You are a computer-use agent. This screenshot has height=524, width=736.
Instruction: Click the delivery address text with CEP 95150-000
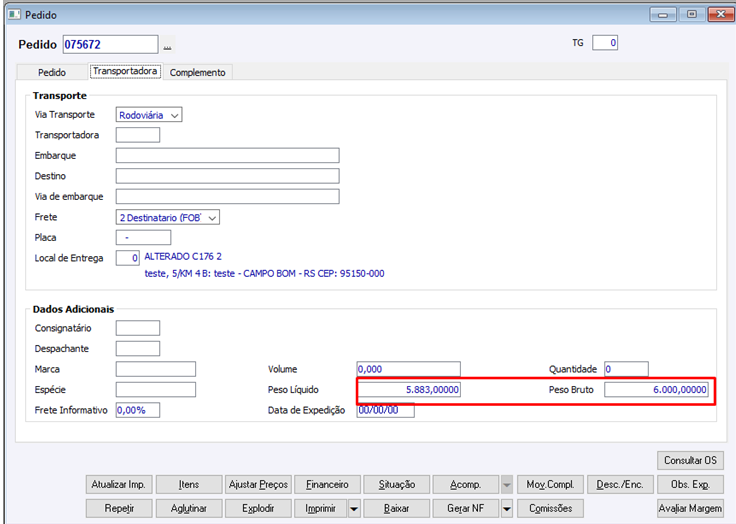(264, 273)
